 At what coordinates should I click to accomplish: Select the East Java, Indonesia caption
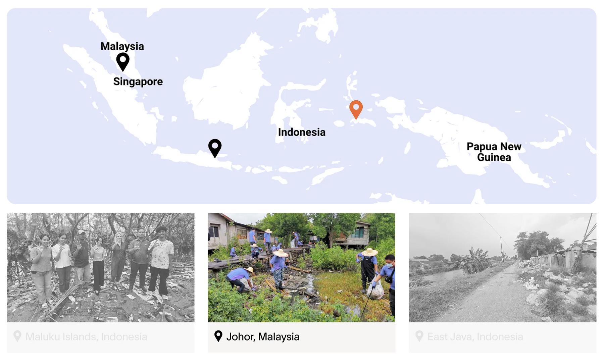tap(475, 336)
